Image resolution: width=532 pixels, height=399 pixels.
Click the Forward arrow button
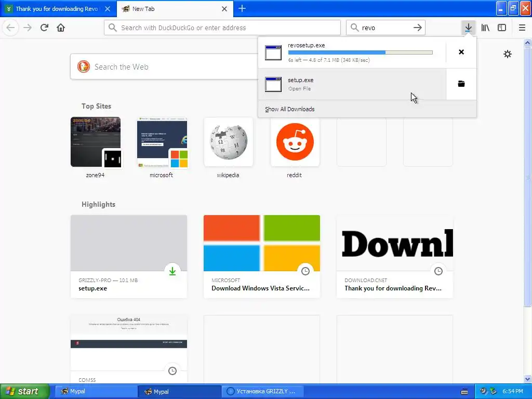(28, 28)
